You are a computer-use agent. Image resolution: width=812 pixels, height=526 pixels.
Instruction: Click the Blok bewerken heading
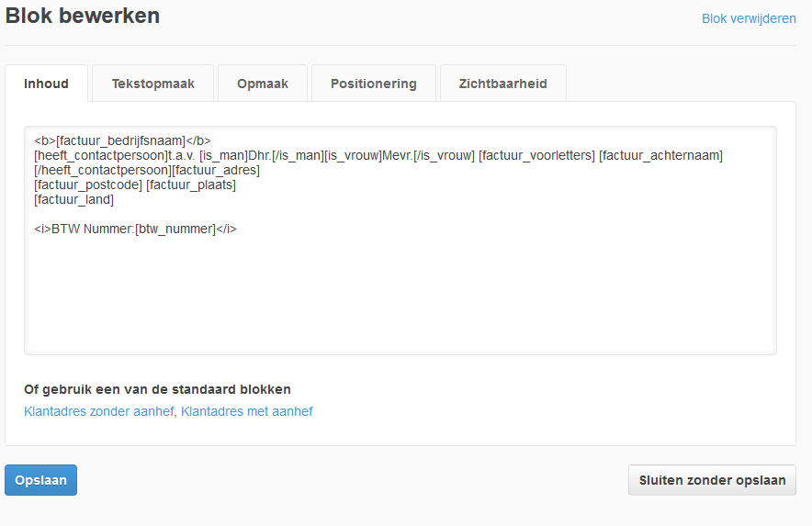(83, 16)
